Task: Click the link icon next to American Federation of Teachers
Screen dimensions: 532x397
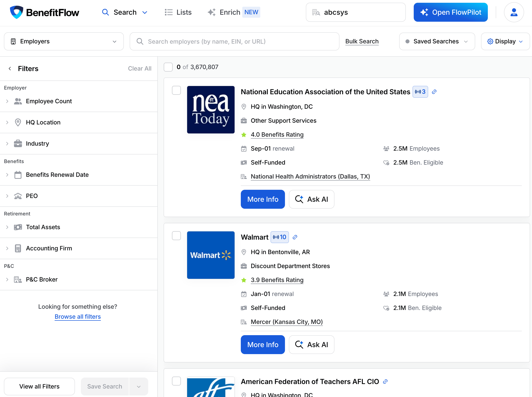Action: (385, 382)
